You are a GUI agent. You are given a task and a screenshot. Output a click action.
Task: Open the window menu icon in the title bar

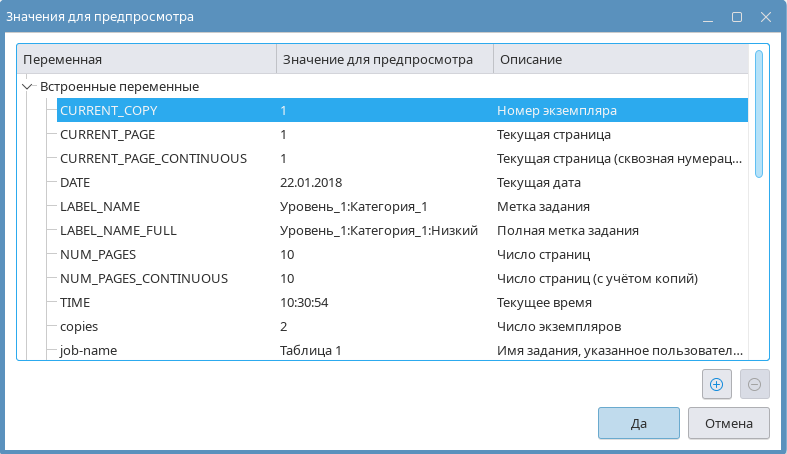click(x=708, y=17)
